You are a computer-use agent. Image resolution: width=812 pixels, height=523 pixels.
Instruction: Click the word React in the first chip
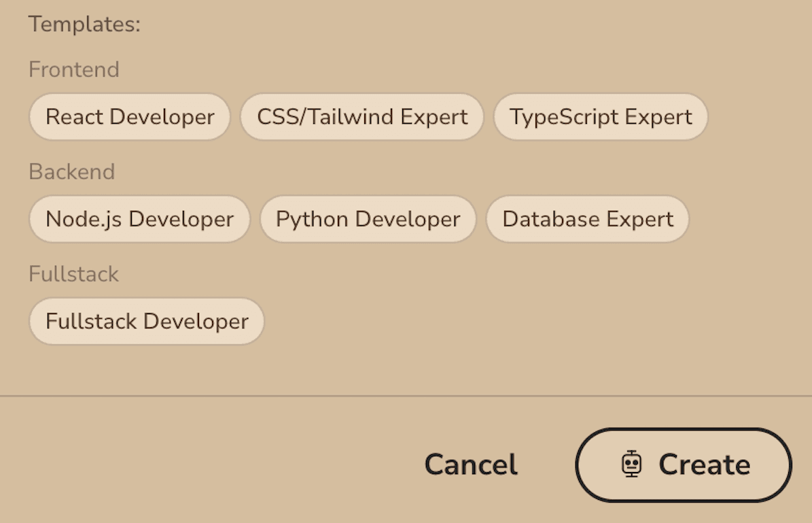tap(75, 117)
